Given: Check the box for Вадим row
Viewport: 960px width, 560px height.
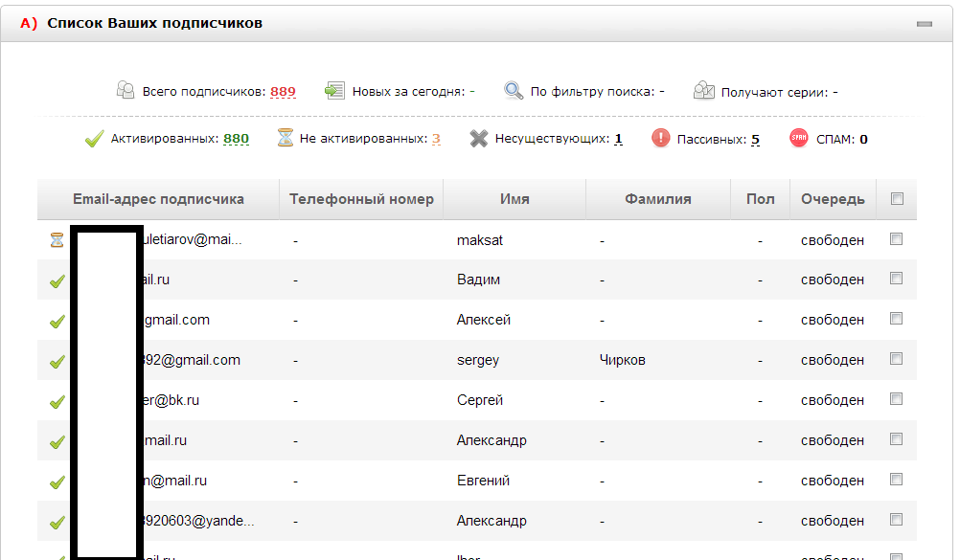Looking at the screenshot, I should click(x=897, y=279).
